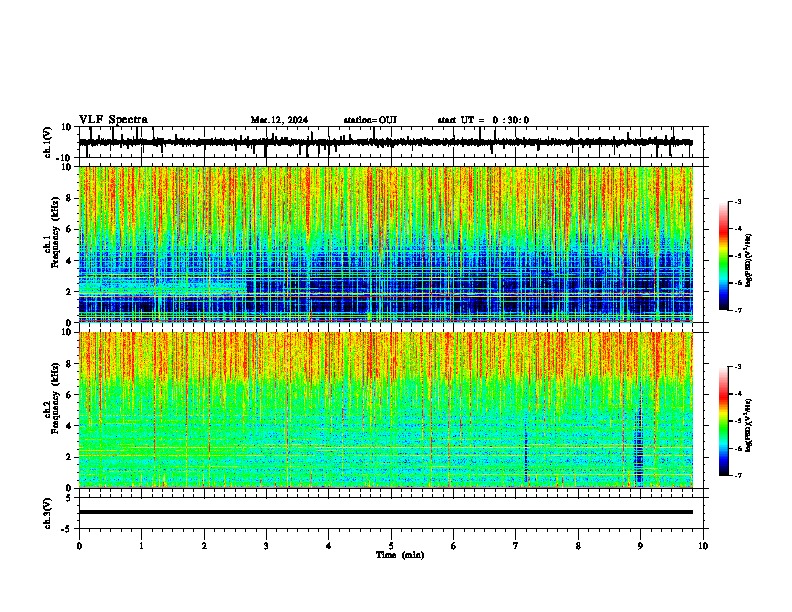The height and width of the screenshot is (612, 792).
Task: Click the "ch.1(V)" waveform axis label
Action: (48, 142)
